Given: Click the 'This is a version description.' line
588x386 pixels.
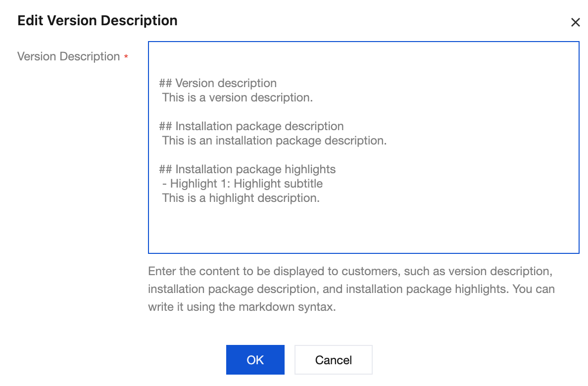Looking at the screenshot, I should [238, 97].
